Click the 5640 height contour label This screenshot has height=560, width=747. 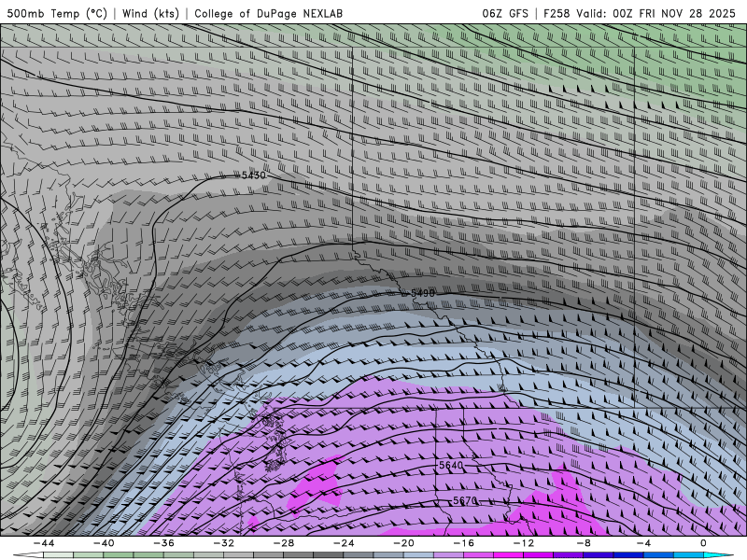point(451,465)
